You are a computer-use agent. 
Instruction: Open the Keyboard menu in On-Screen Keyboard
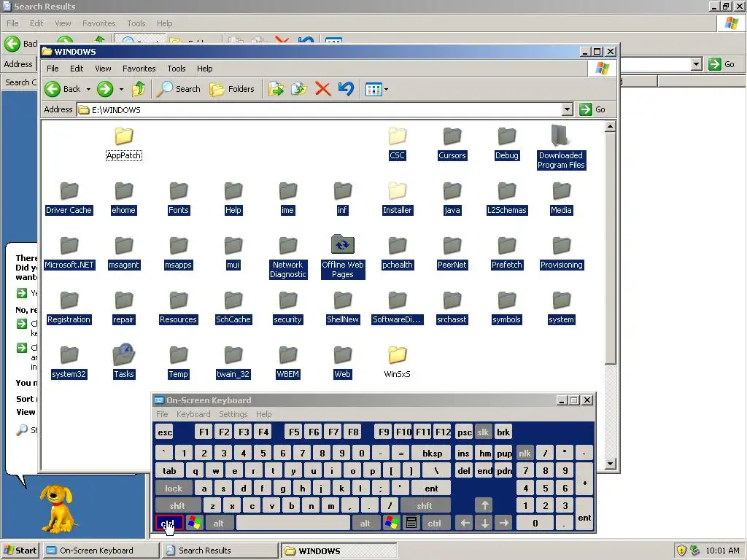(x=193, y=414)
